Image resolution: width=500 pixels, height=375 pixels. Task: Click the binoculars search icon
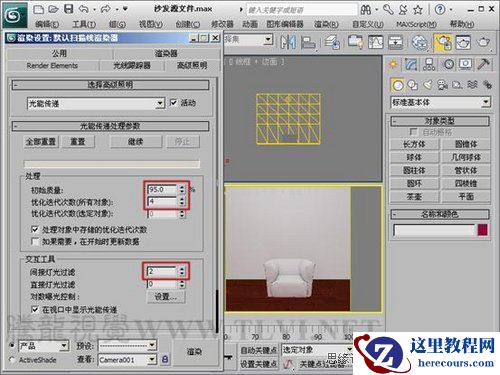366,10
